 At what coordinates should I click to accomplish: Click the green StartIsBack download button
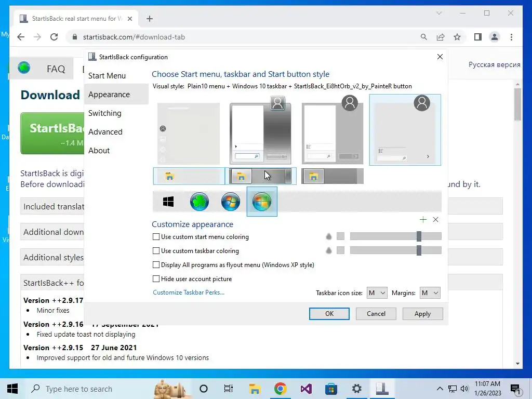click(52, 134)
